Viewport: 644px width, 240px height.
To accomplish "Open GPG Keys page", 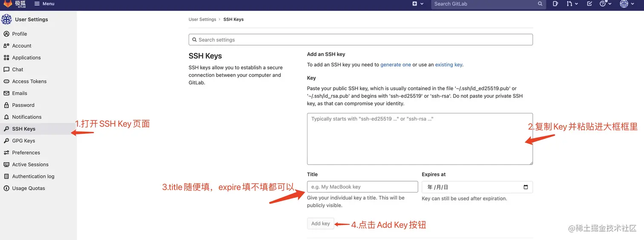I will [23, 141].
